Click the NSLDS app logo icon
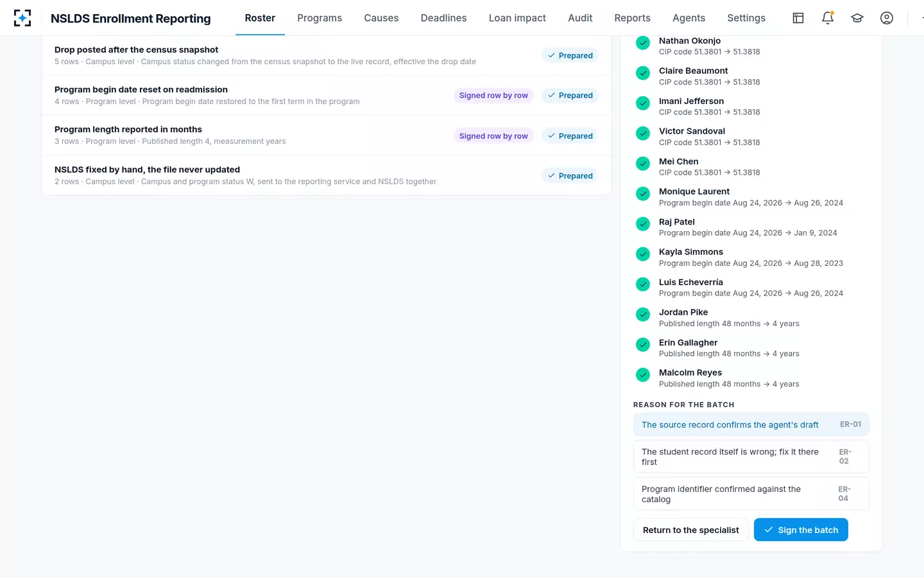 [22, 18]
